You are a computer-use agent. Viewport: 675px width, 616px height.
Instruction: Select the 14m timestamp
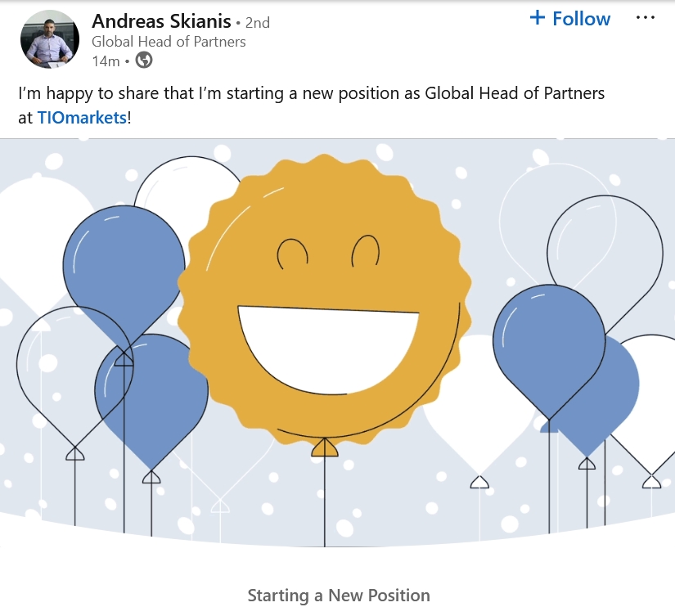point(106,59)
